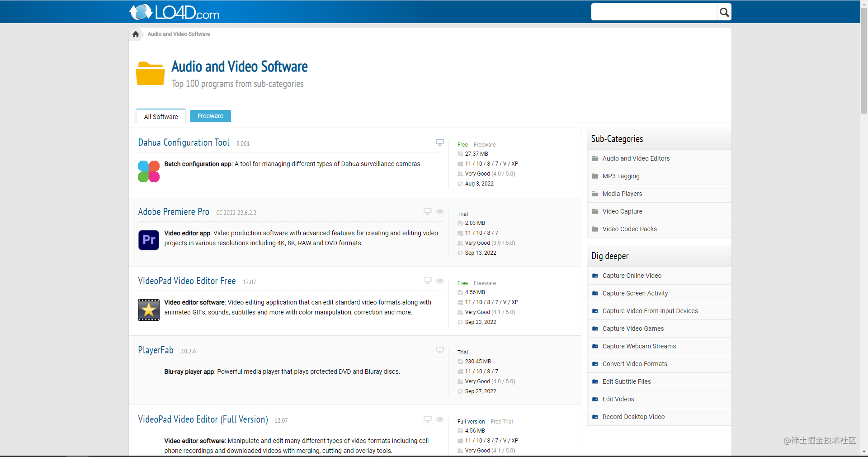Click 'Sep 23, 2022' date for VideoPad Free
The width and height of the screenshot is (868, 457).
point(481,322)
